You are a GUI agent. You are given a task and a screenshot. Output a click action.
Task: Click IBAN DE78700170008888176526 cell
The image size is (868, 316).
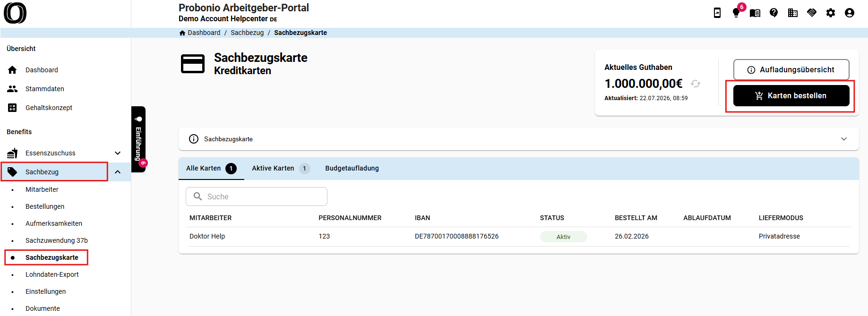click(457, 236)
